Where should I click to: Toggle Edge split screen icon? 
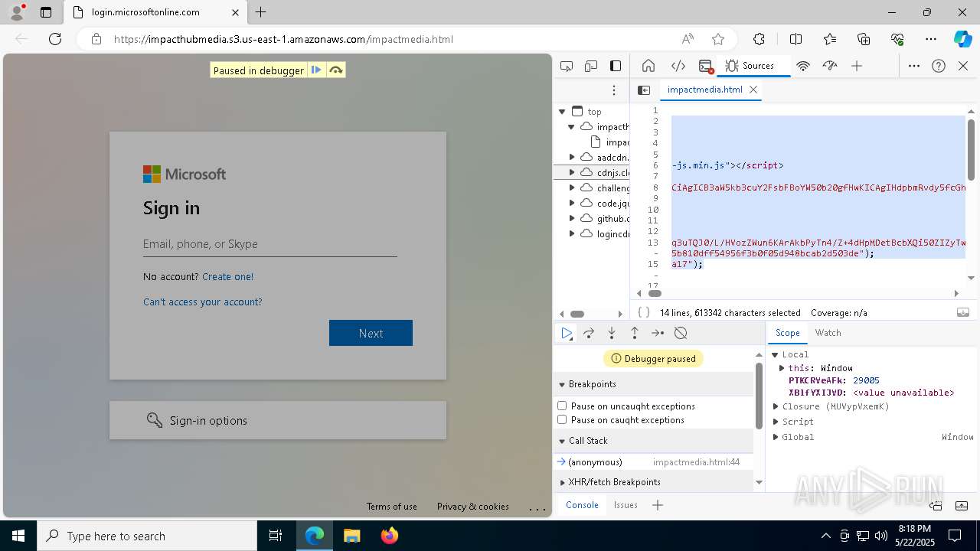point(795,39)
